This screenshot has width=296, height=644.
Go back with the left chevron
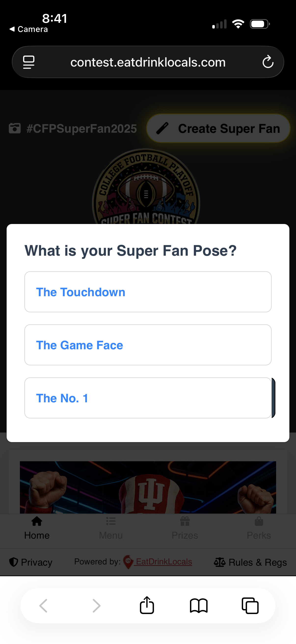click(x=43, y=605)
